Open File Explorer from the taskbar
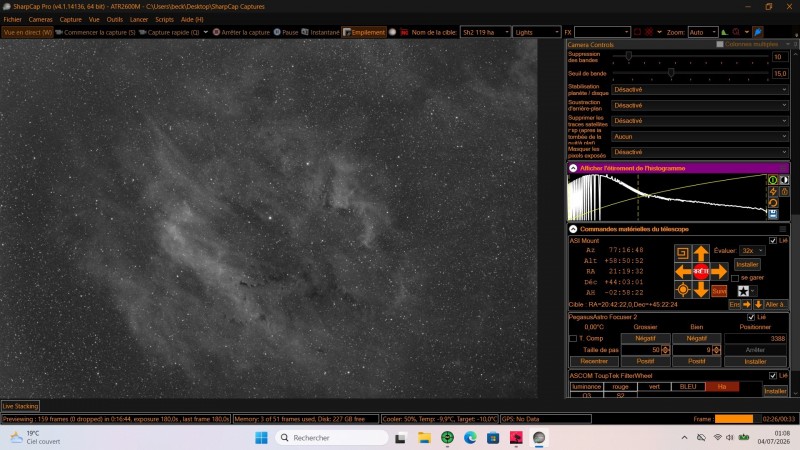 click(424, 438)
